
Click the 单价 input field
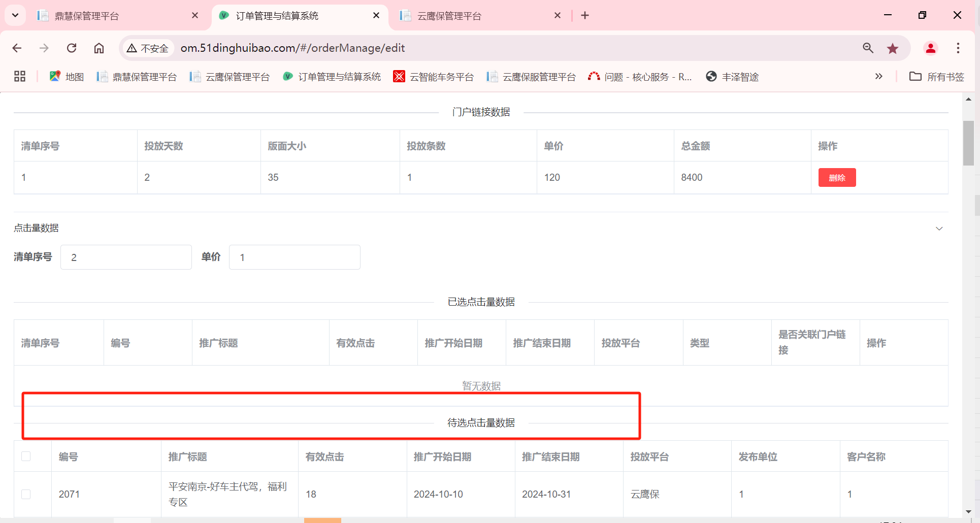pos(295,257)
